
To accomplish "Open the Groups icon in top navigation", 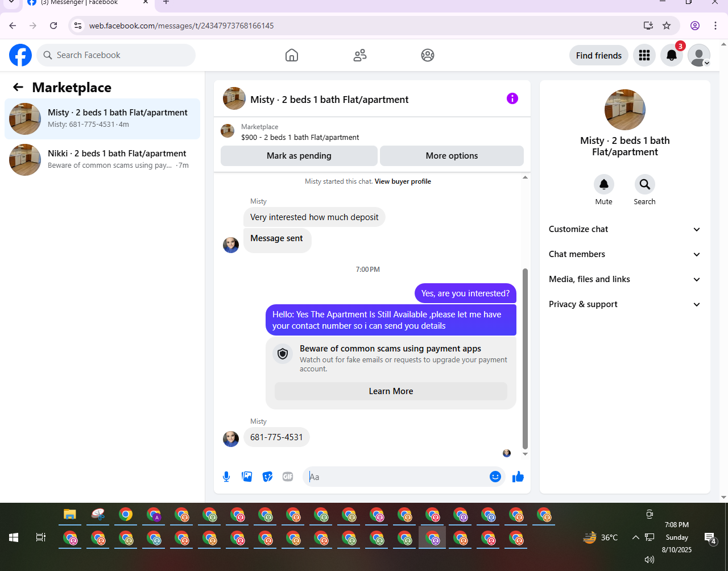I will 428,55.
